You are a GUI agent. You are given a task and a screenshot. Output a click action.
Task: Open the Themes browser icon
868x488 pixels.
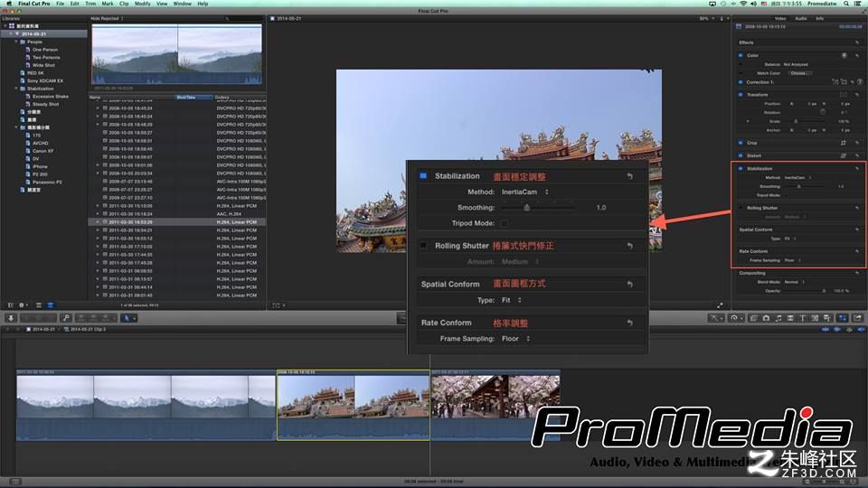(827, 318)
